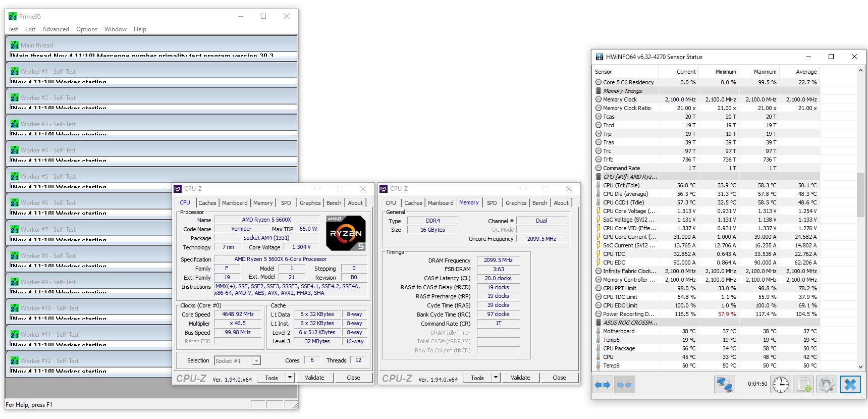This screenshot has height=419, width=868.
Task: Click the Worker #1 window icon
Action: click(x=15, y=71)
